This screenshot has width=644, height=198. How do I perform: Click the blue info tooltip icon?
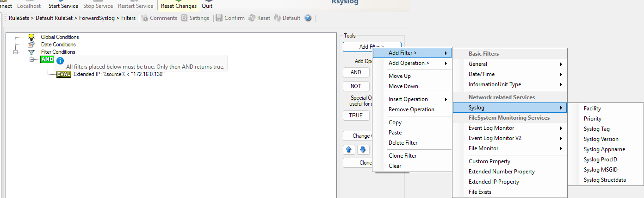point(60,61)
